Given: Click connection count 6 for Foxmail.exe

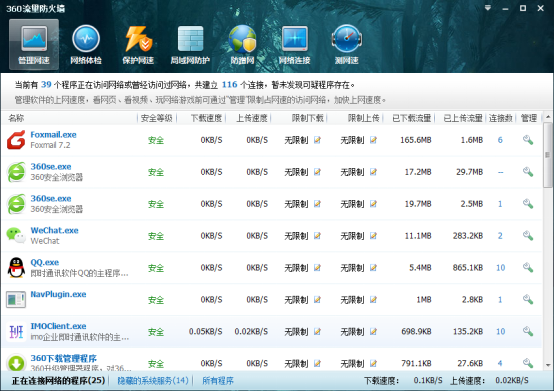Looking at the screenshot, I should coord(500,140).
